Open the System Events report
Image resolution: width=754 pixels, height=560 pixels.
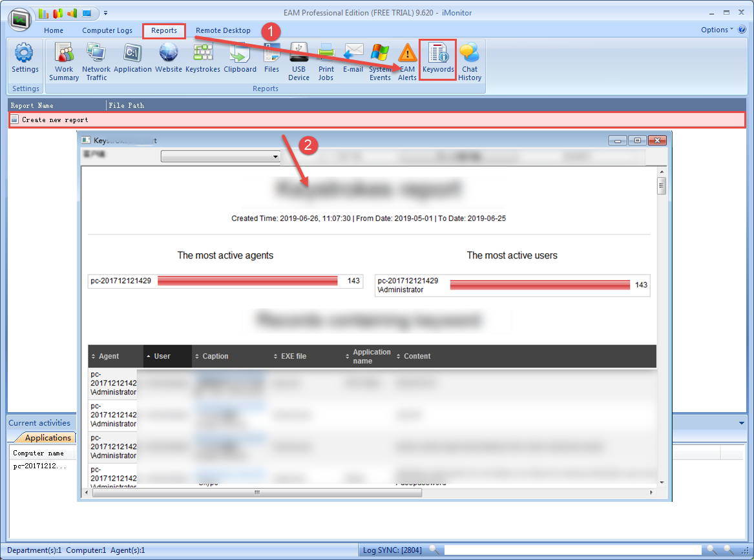click(x=380, y=61)
